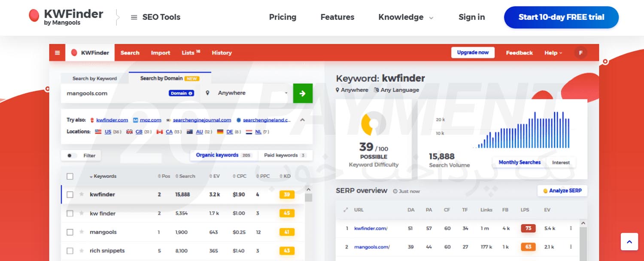Sort the table by CPC column
This screenshot has height=261, width=644.
(x=239, y=176)
